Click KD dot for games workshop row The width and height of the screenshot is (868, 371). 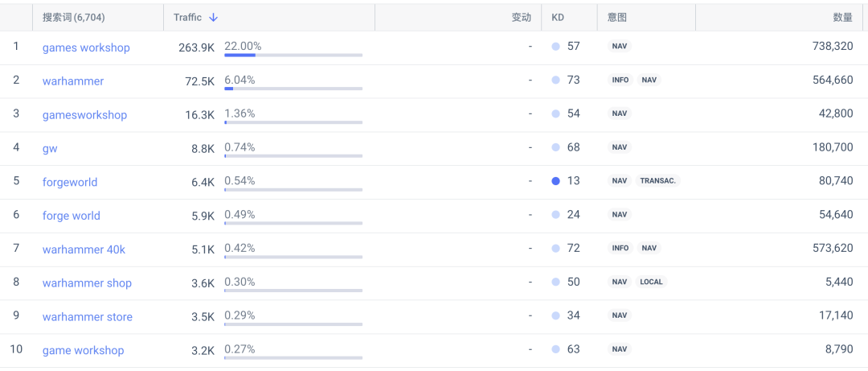[556, 47]
